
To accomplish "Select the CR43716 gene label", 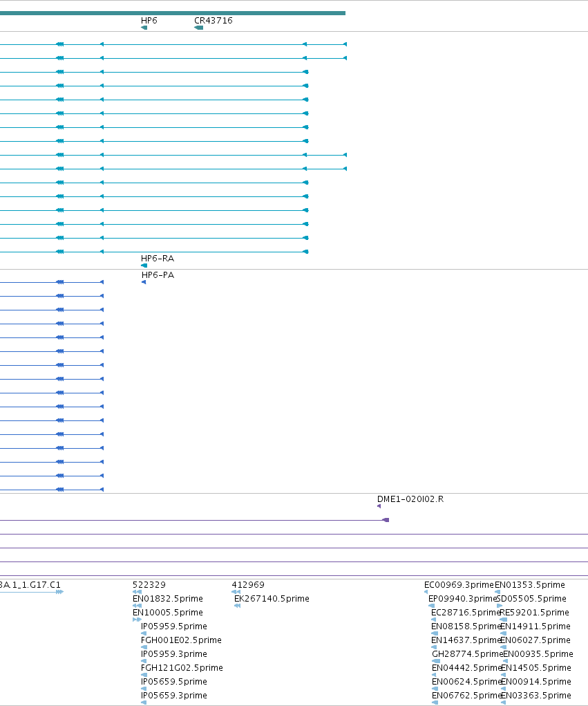I will click(214, 21).
